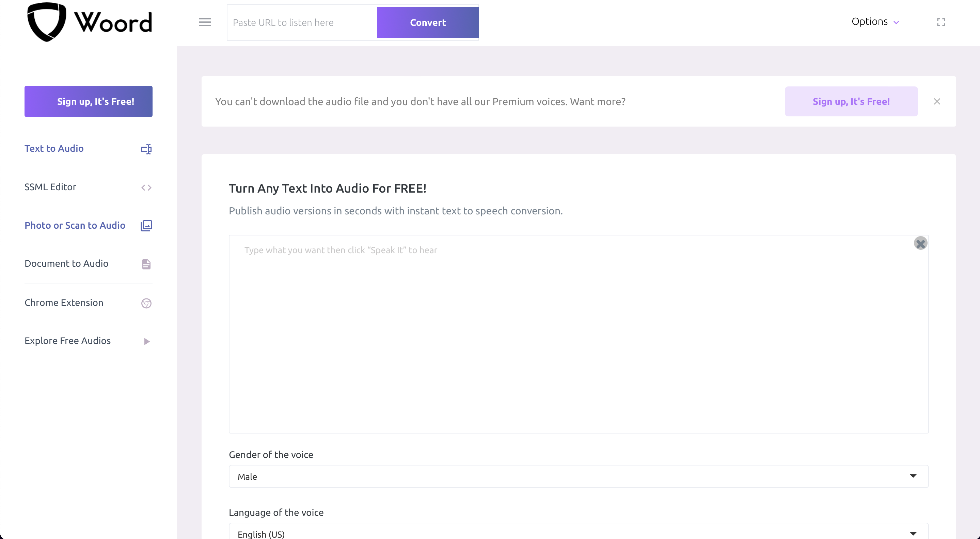Click banner Sign up, It's Free! button
The width and height of the screenshot is (980, 539).
pyautogui.click(x=851, y=101)
